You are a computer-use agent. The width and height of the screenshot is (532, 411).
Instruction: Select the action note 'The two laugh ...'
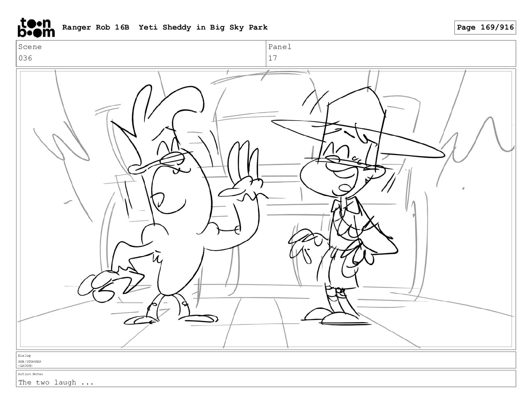pyautogui.click(x=56, y=382)
